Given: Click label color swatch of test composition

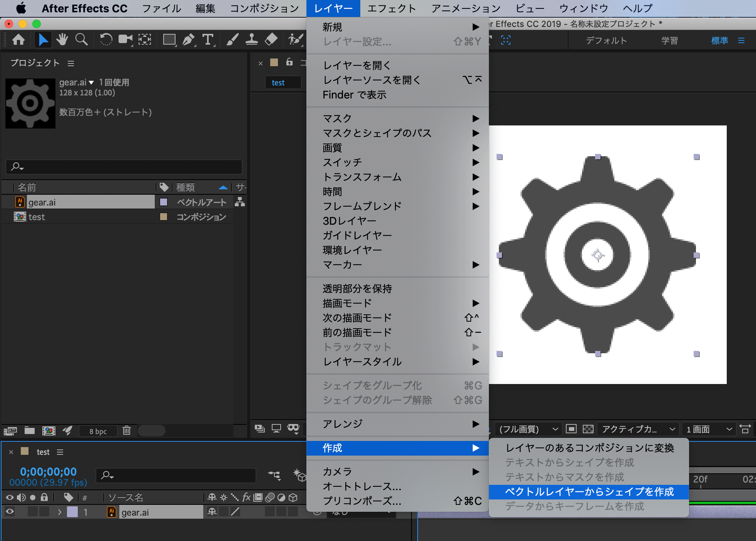Looking at the screenshot, I should (x=164, y=217).
